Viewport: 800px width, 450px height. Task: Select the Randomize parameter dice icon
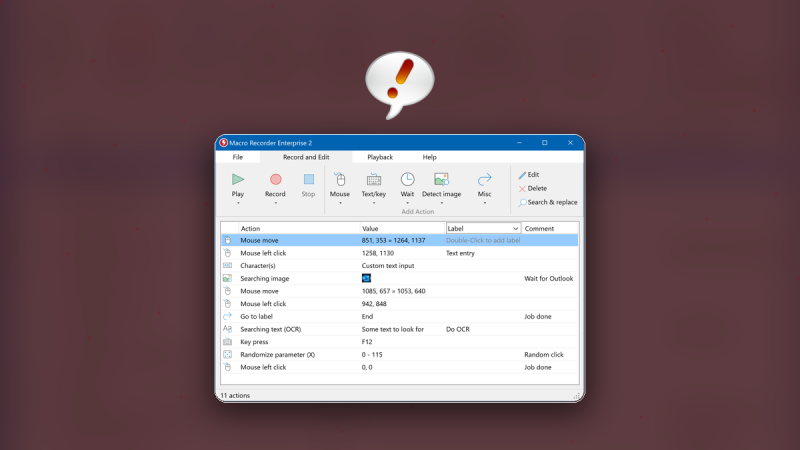(x=228, y=354)
